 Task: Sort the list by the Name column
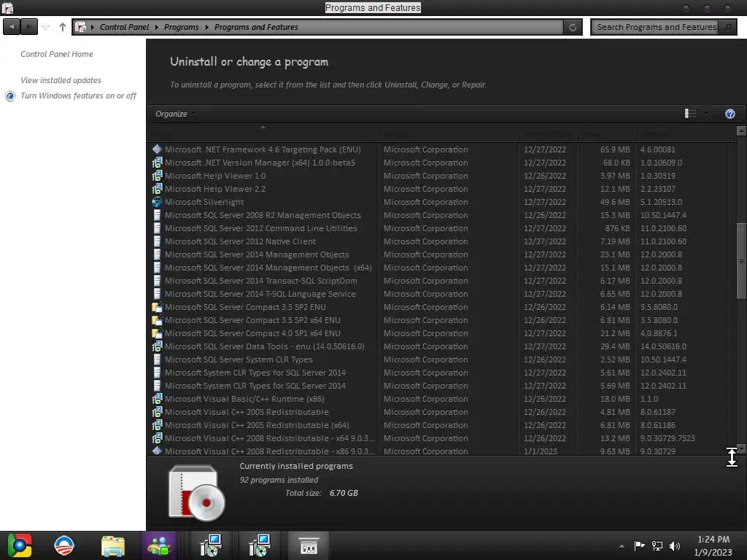263,134
